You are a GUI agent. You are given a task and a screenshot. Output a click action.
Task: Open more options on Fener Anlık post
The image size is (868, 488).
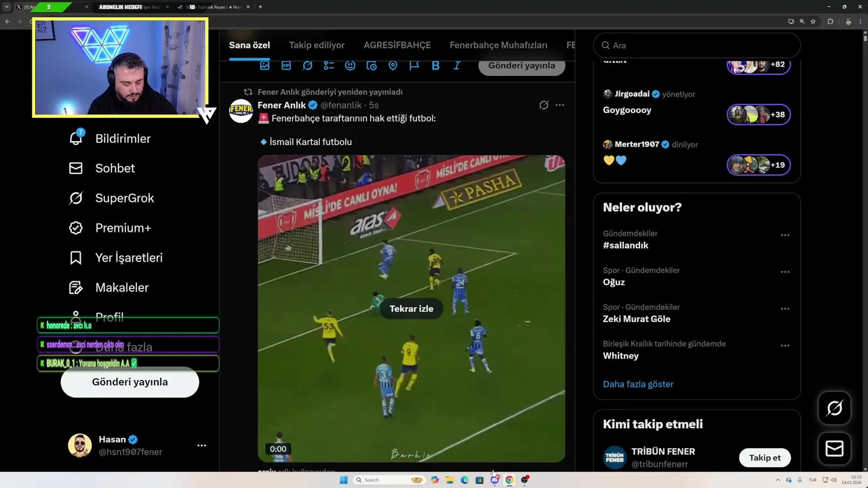[559, 105]
